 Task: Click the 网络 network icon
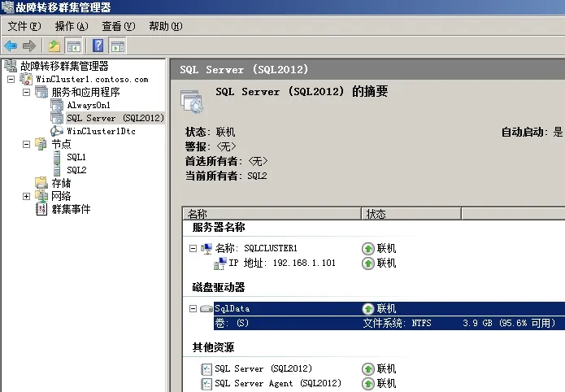pos(41,196)
